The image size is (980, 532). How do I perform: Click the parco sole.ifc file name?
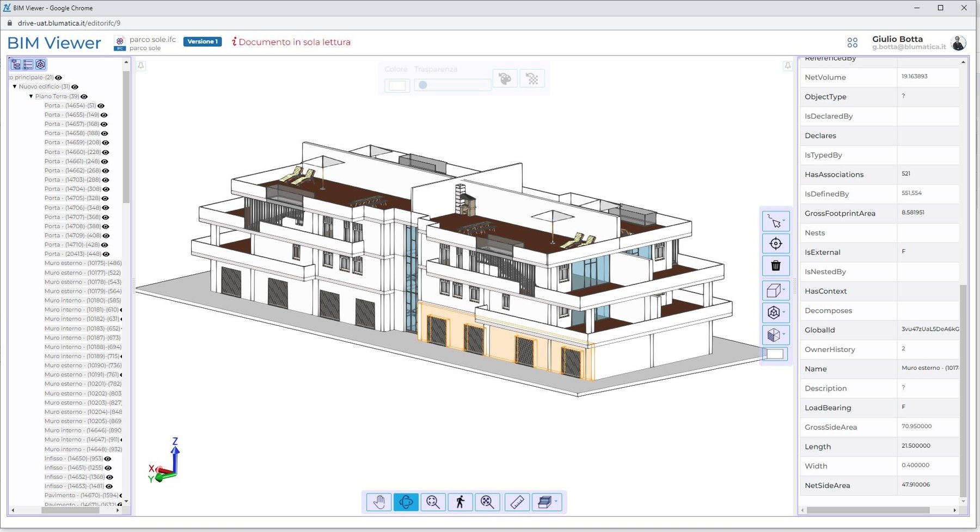[x=152, y=39]
